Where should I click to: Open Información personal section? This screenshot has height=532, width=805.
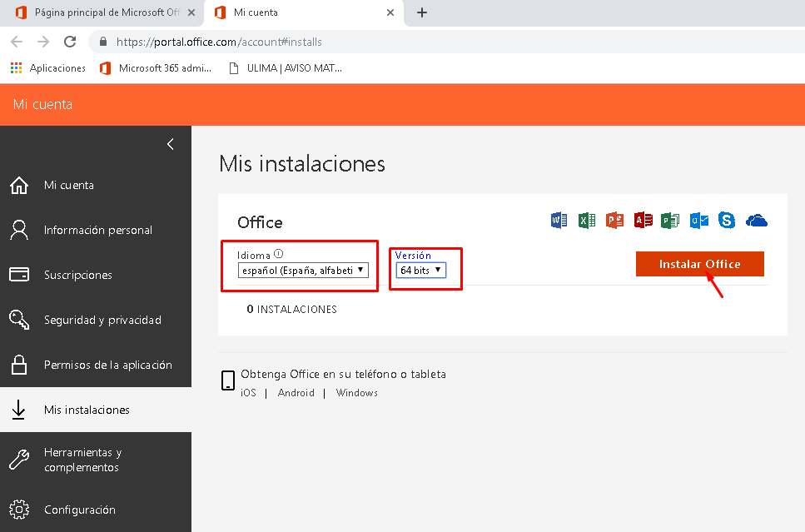coord(96,230)
